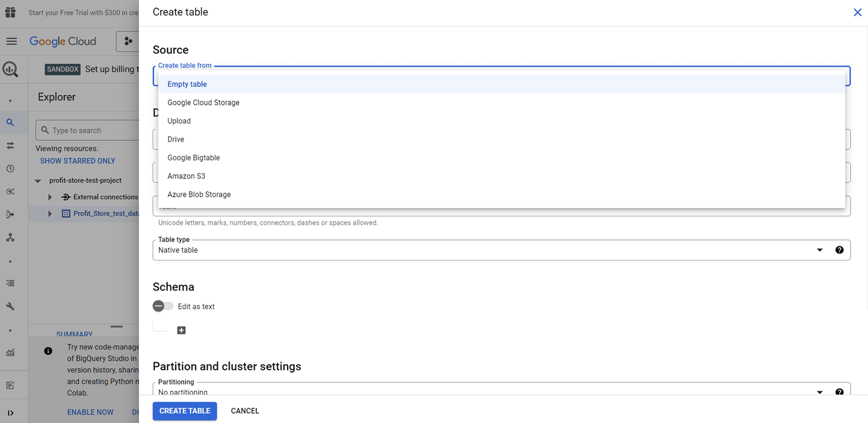This screenshot has height=423, width=868.
Task: Open help for Partitioning
Action: point(839,392)
